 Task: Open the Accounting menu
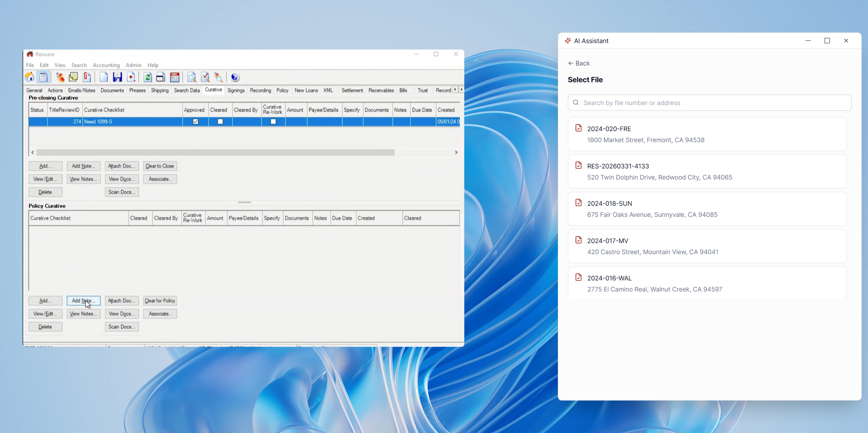pyautogui.click(x=106, y=65)
